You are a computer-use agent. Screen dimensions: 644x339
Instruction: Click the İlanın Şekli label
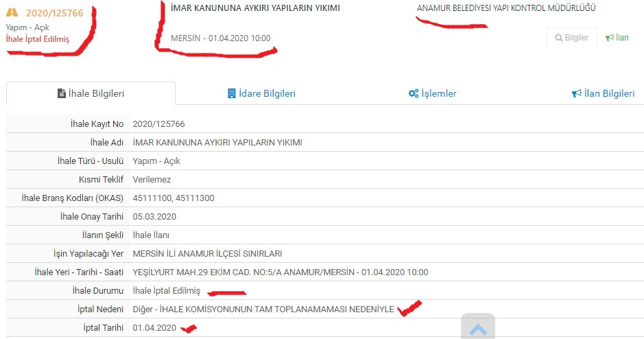click(103, 235)
